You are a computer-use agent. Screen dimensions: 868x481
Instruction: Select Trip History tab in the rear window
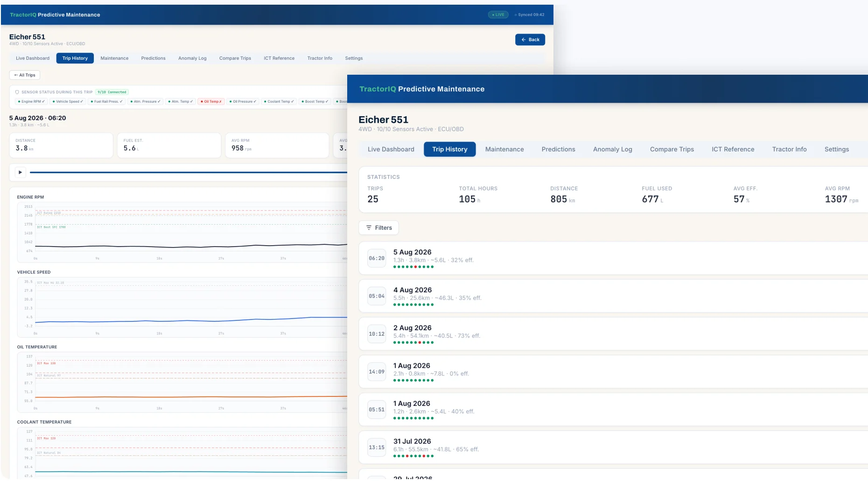pos(75,58)
